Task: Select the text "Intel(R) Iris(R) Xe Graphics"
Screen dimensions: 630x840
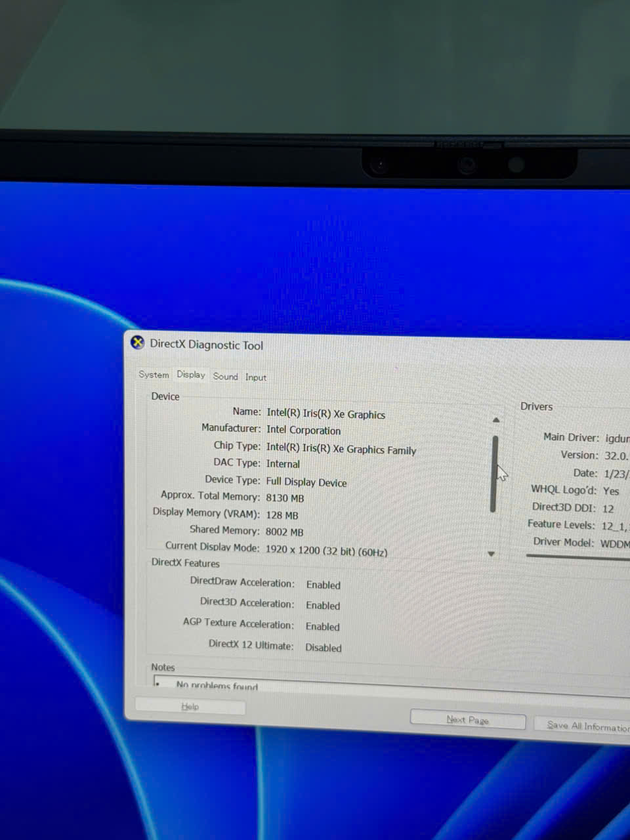Action: [325, 414]
